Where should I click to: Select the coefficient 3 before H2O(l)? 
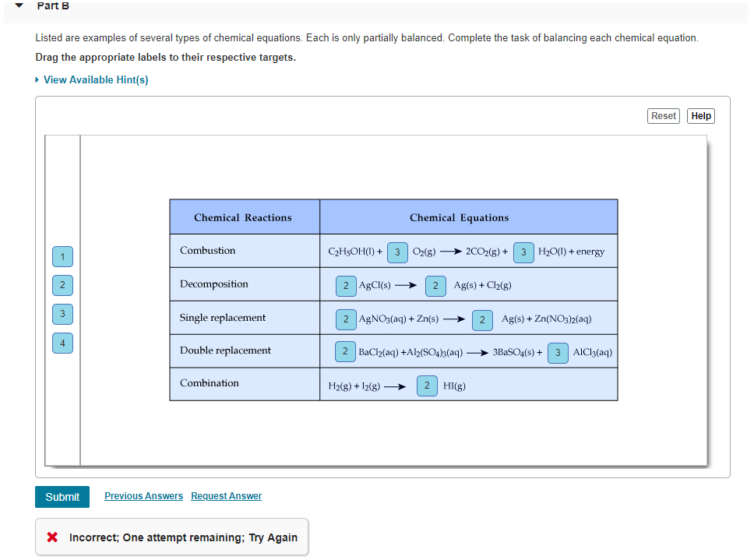coord(523,252)
